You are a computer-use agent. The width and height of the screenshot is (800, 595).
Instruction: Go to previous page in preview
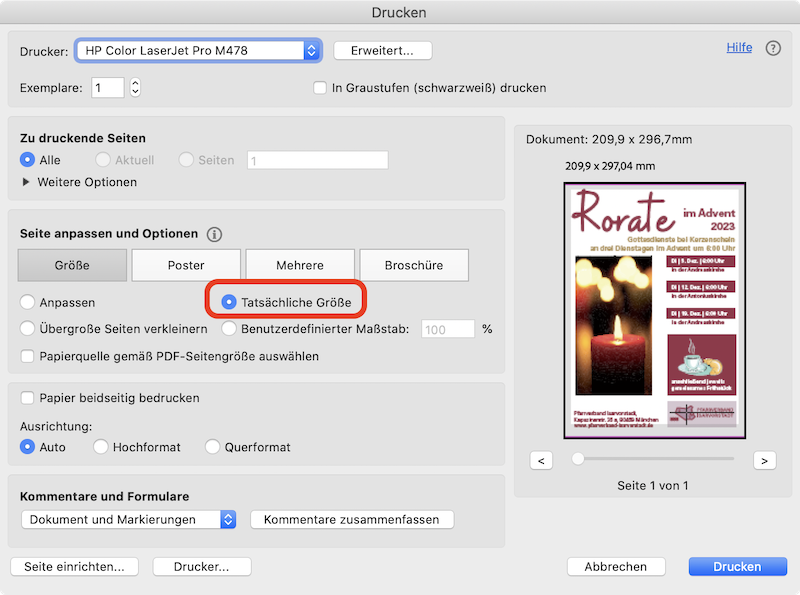click(x=540, y=460)
